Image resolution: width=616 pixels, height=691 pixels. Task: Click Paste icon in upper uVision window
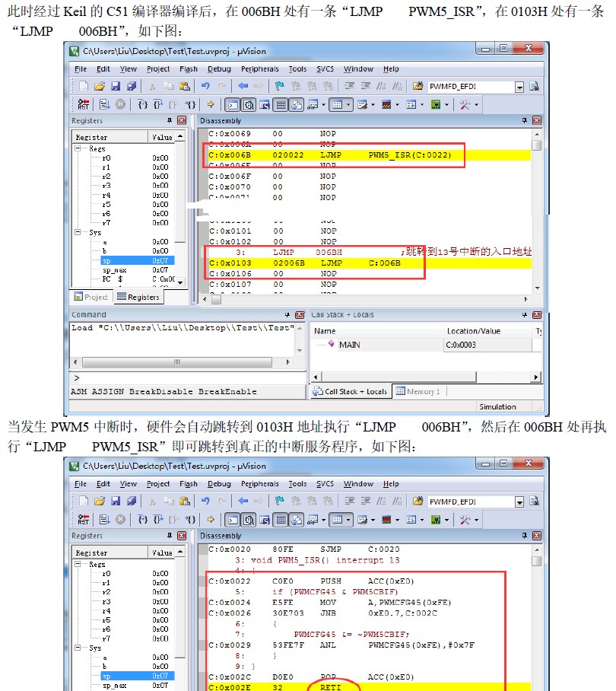[185, 86]
